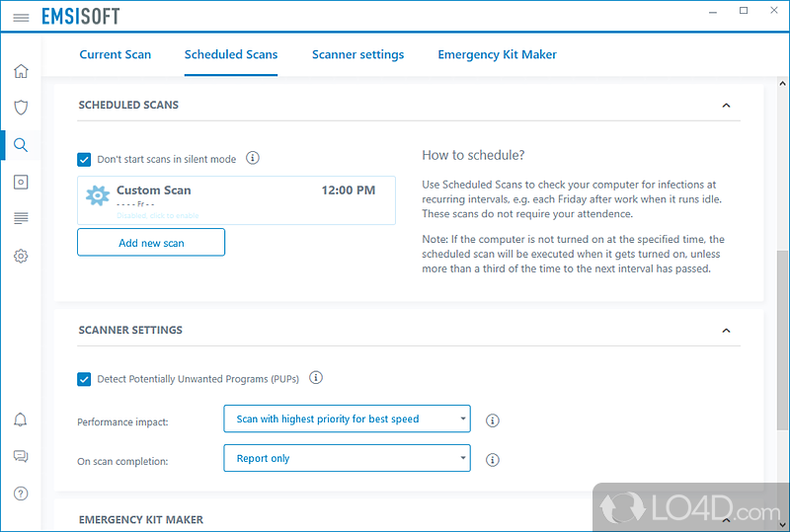This screenshot has width=790, height=532.
Task: Open the Performance impact dropdown
Action: pos(347,419)
